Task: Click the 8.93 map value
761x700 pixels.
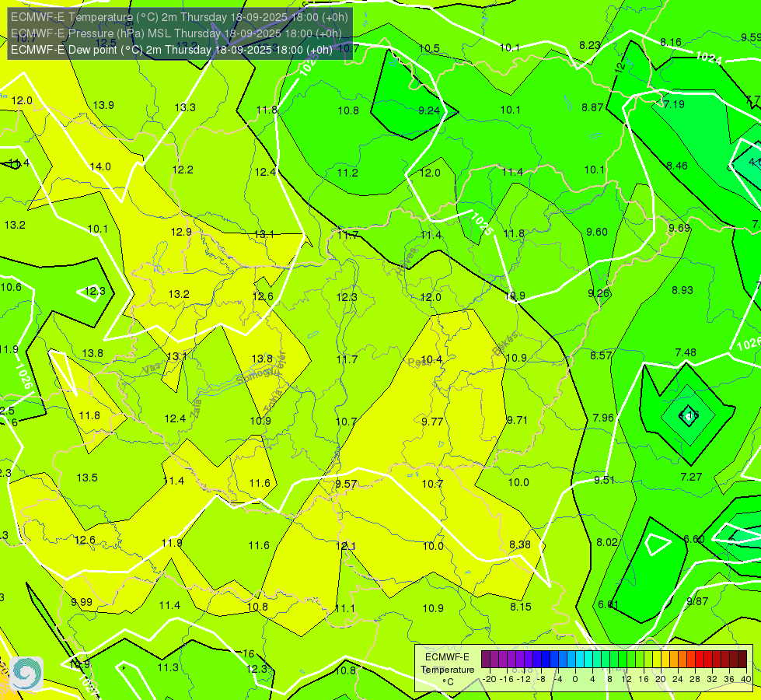Action: pos(682,290)
